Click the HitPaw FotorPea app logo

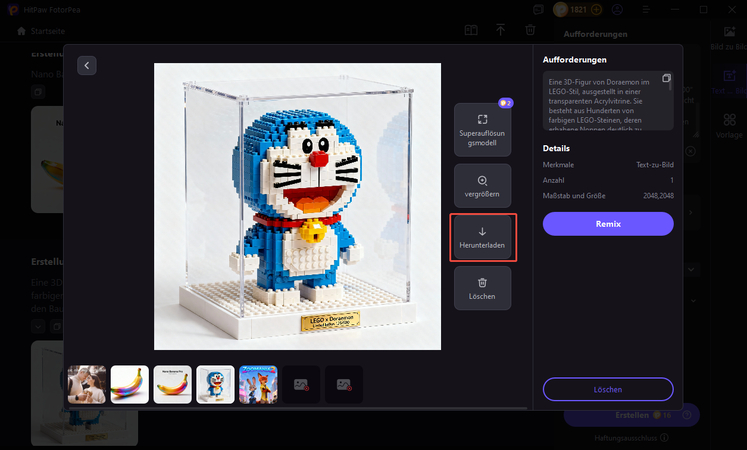click(13, 10)
